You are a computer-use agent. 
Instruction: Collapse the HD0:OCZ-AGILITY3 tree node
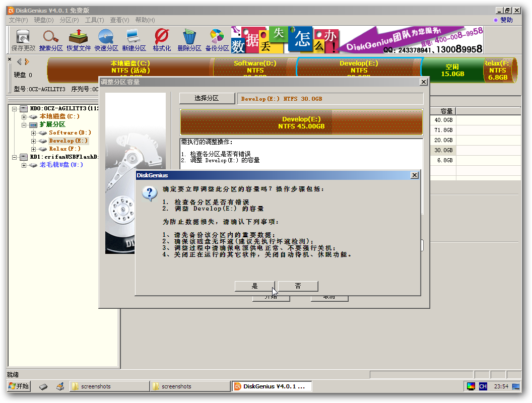pyautogui.click(x=15, y=108)
